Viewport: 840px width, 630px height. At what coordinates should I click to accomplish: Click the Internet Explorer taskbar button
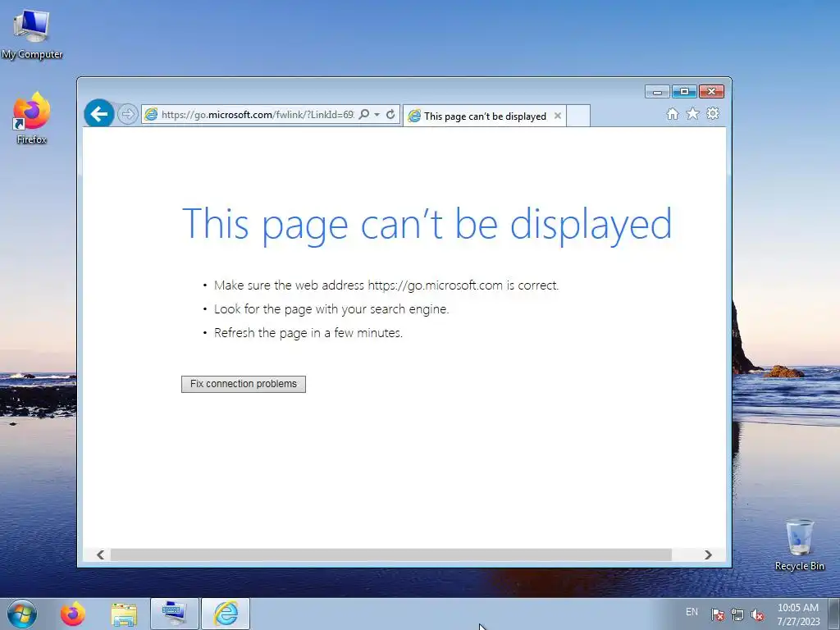click(226, 614)
